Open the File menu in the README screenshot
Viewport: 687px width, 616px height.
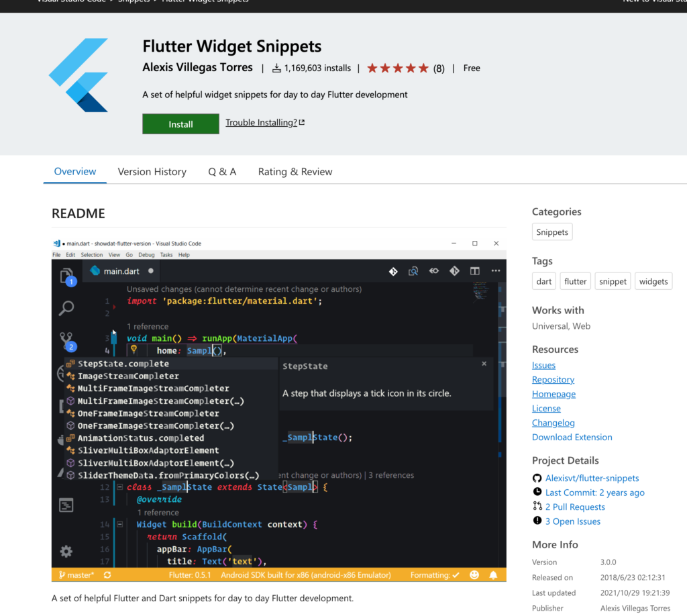(56, 255)
